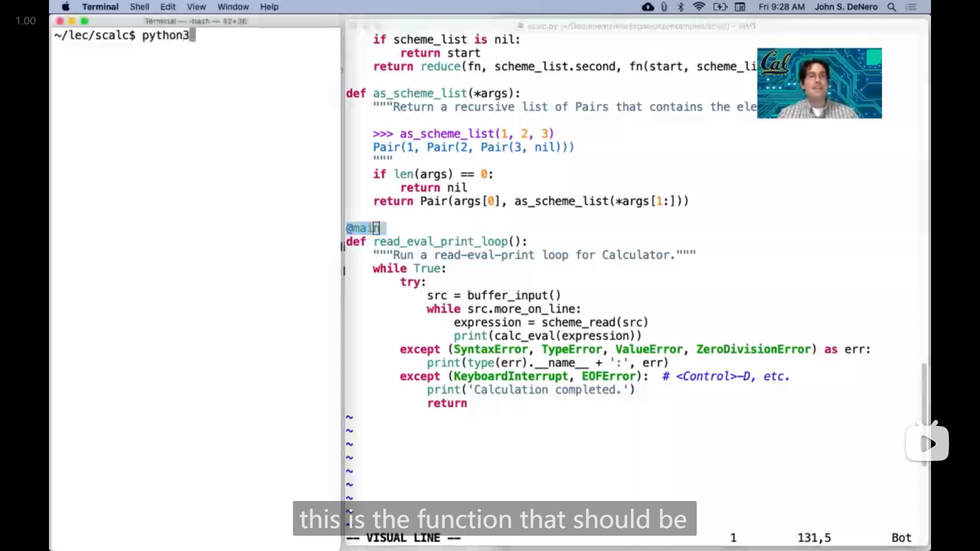Click the battery charging icon

coord(720,7)
